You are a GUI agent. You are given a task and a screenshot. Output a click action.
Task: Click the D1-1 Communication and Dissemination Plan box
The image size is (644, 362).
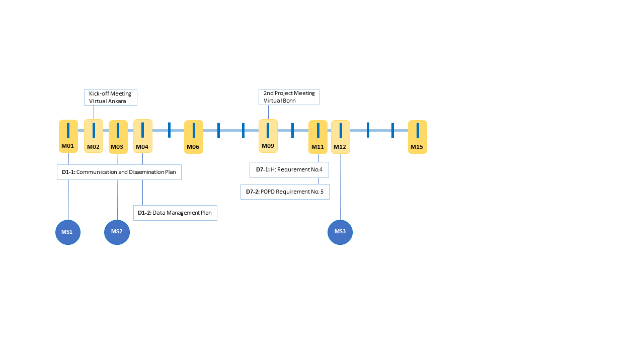[x=119, y=172]
